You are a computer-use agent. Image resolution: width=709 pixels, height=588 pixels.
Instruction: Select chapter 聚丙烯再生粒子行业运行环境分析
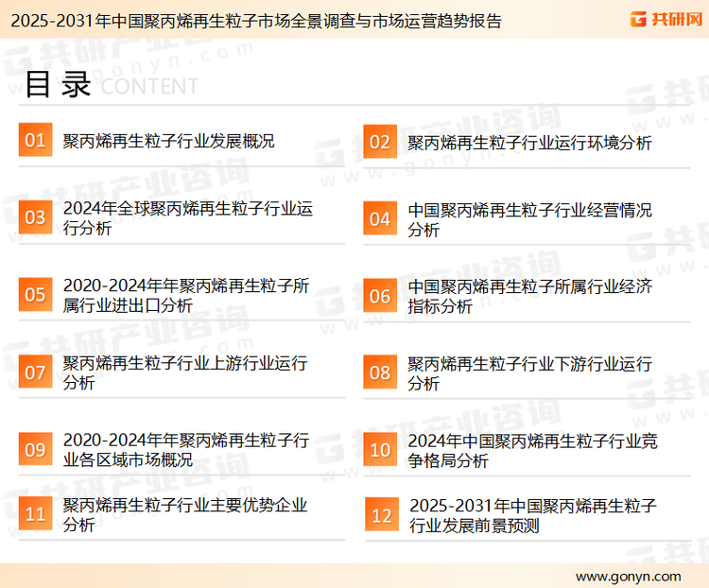529,143
